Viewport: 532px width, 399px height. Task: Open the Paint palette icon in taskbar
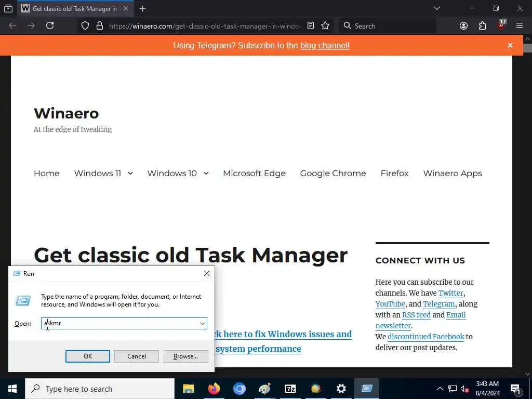[264, 389]
